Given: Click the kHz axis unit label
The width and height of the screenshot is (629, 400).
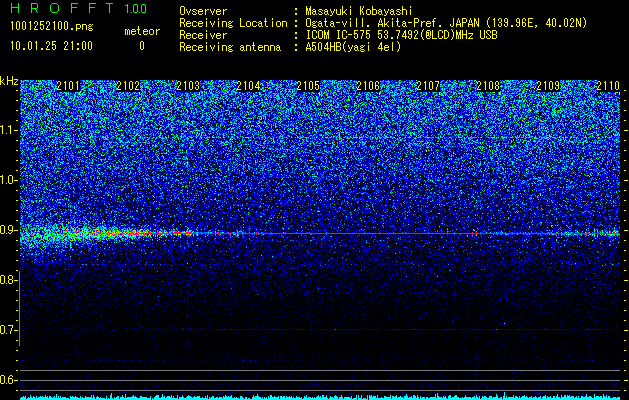Looking at the screenshot, I should pos(9,81).
